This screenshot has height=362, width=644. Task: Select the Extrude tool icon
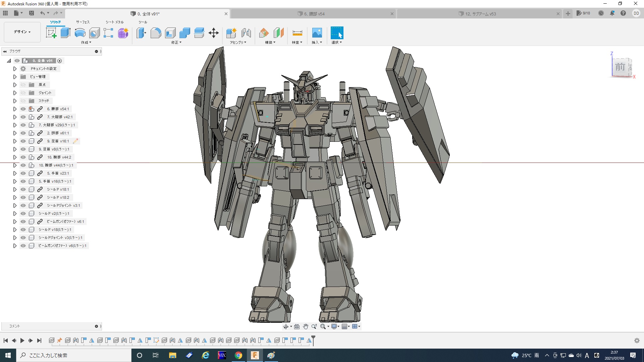[65, 33]
